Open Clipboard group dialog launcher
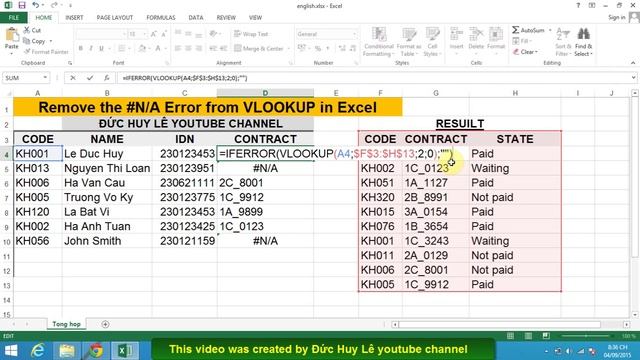 click(70, 63)
